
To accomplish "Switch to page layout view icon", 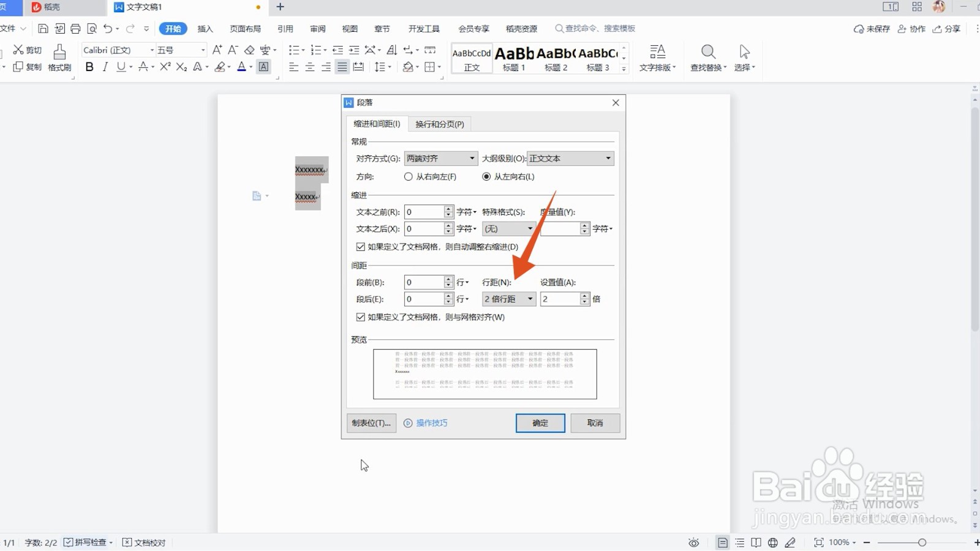I will 723,542.
